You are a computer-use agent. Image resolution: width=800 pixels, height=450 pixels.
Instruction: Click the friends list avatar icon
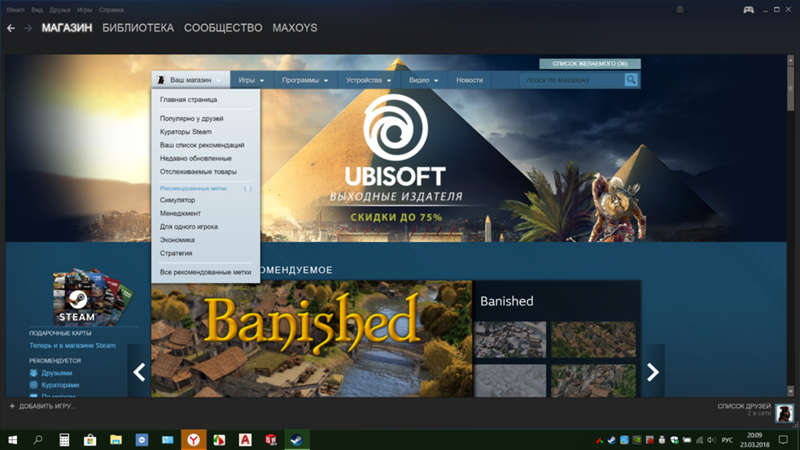click(784, 412)
